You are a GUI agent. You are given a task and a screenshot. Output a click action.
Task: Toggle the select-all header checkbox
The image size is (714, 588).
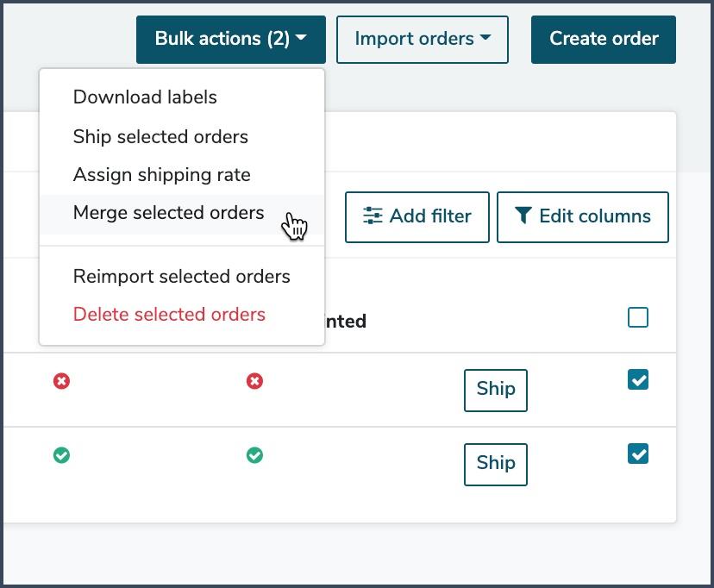[x=637, y=317]
